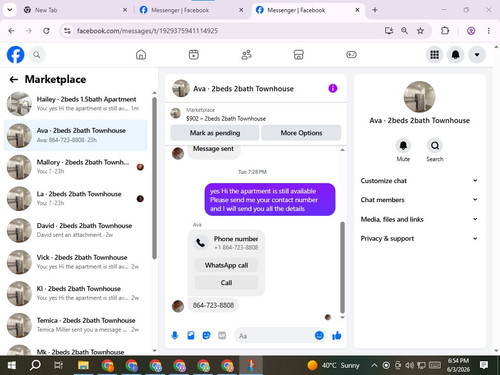The height and width of the screenshot is (375, 500).
Task: Choose a GIF from the composer
Action: [x=222, y=336]
